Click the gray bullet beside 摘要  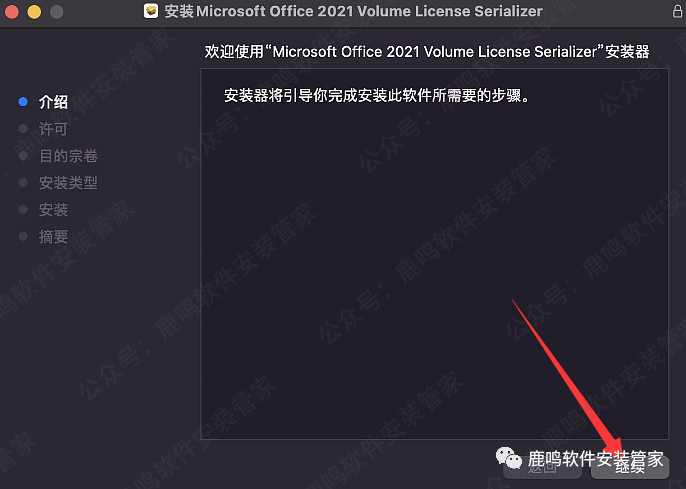[x=23, y=237]
